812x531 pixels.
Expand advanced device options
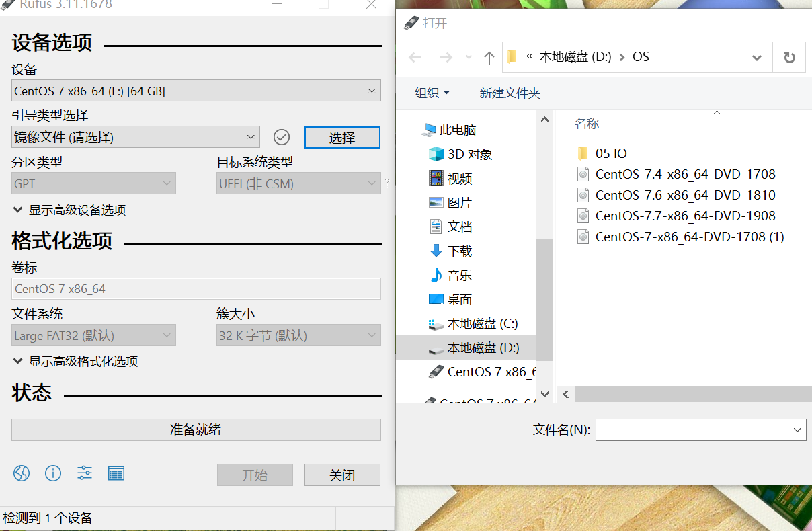[69, 210]
